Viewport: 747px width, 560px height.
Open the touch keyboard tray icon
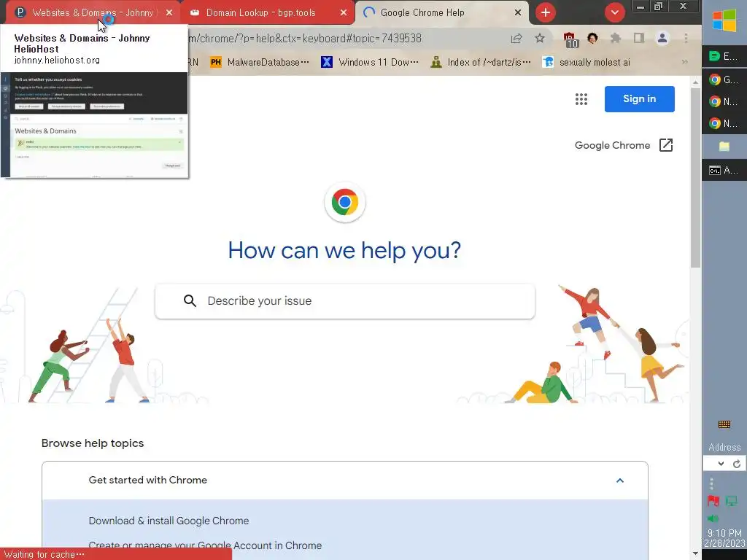tap(724, 424)
